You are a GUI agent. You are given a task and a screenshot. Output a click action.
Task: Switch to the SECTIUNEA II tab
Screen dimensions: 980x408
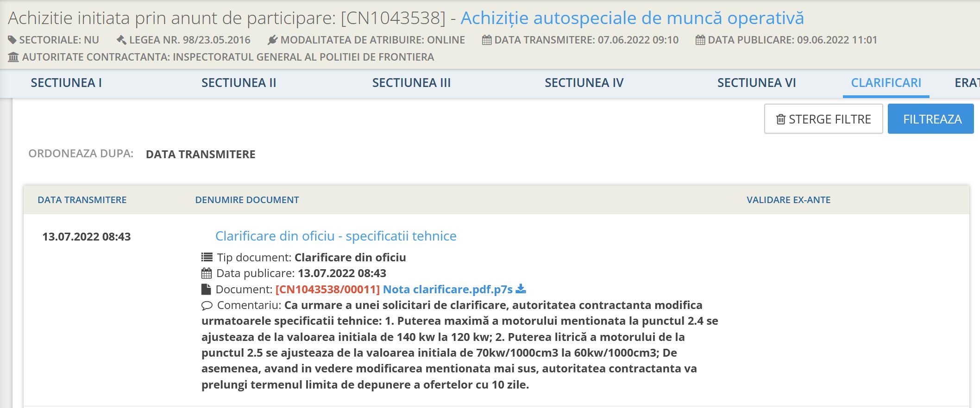pyautogui.click(x=239, y=83)
